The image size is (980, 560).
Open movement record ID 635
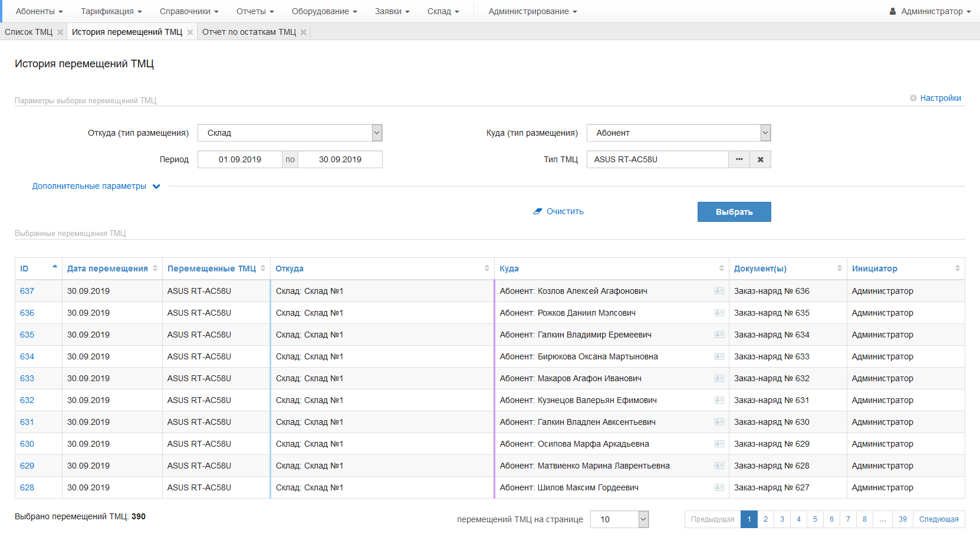[x=27, y=335]
